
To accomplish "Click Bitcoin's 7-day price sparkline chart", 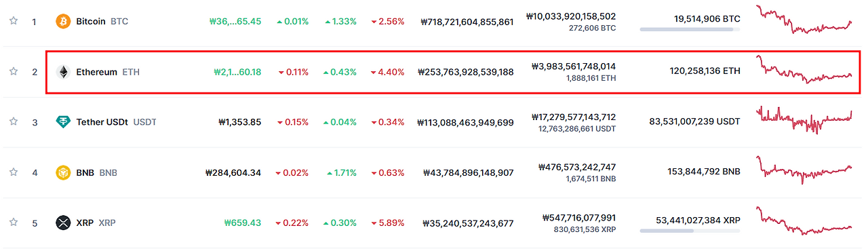I will click(804, 20).
